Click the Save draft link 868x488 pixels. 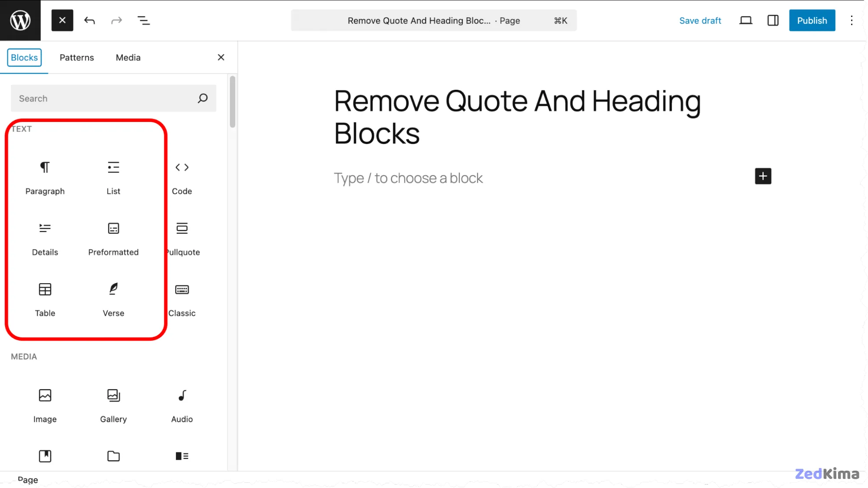point(700,20)
